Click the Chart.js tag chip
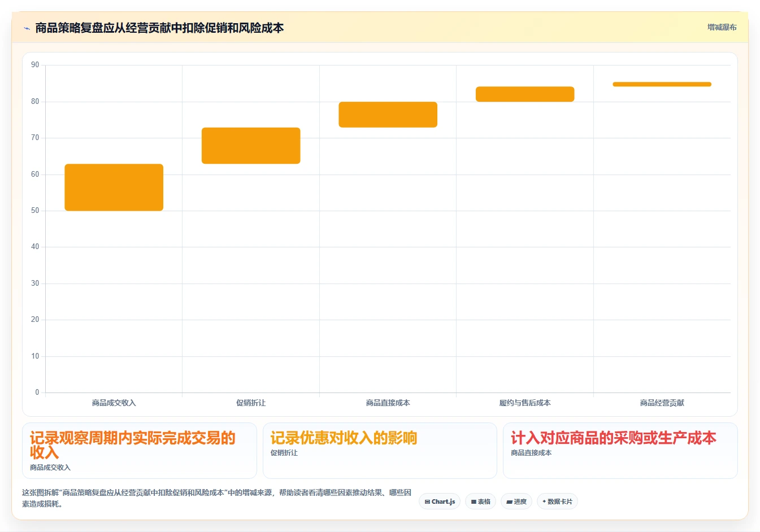Screen dimensions: 760x532 (440, 502)
